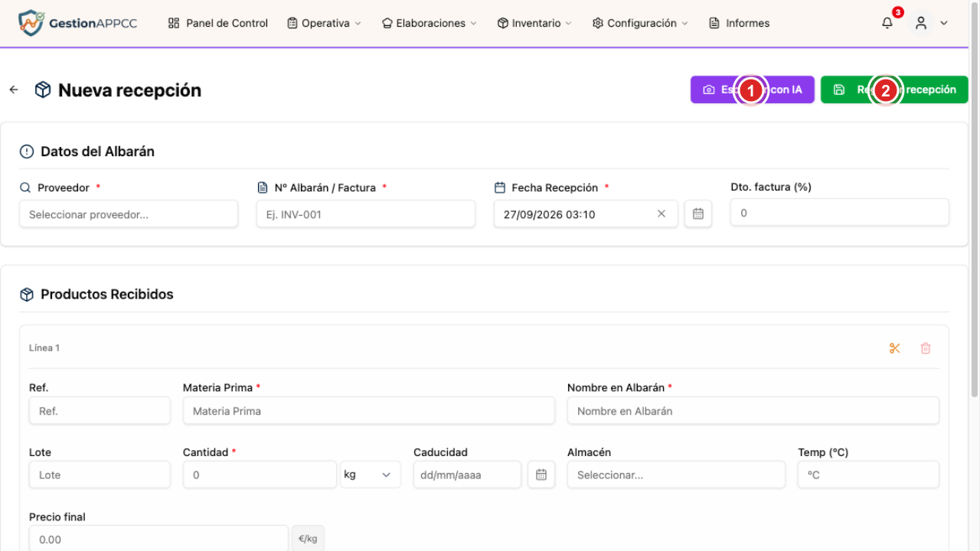Click the Temp (°C) field
The height and width of the screenshot is (551, 980).
point(868,474)
